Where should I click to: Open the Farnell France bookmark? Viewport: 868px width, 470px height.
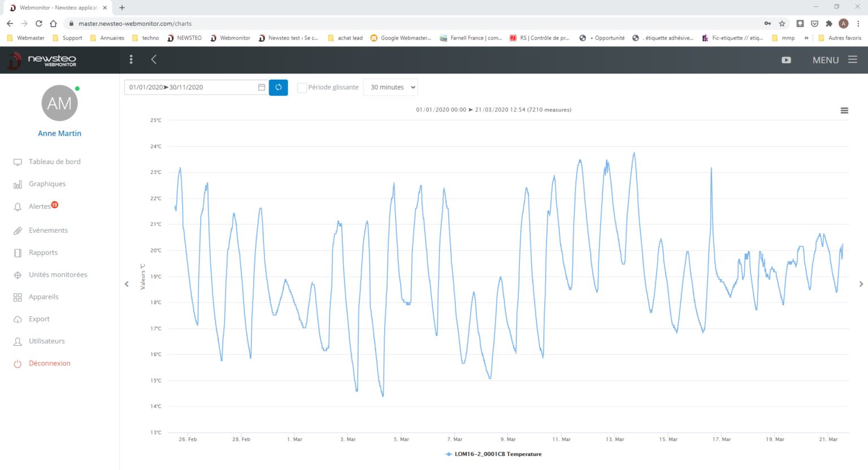pyautogui.click(x=471, y=38)
